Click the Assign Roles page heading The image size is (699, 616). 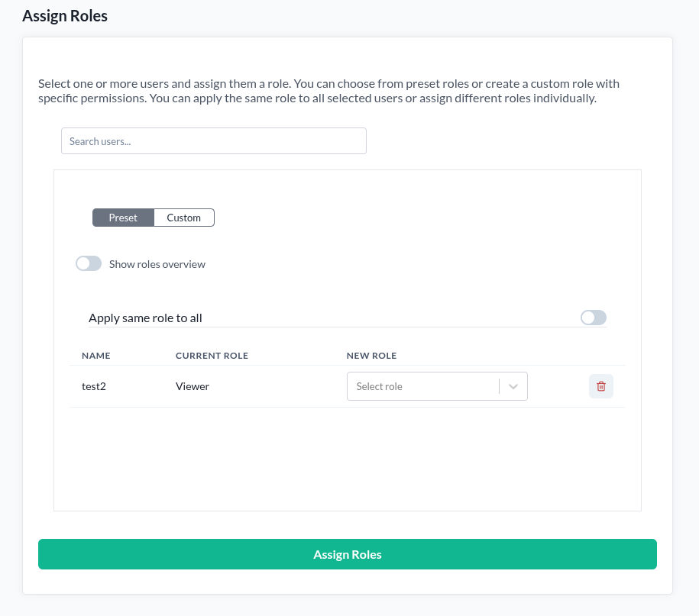[x=65, y=16]
